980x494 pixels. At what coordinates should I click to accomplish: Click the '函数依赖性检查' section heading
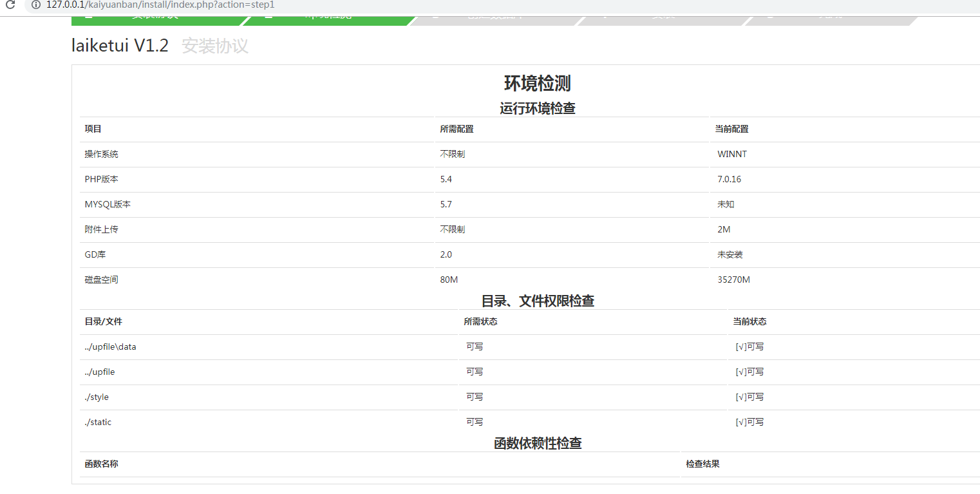[537, 443]
